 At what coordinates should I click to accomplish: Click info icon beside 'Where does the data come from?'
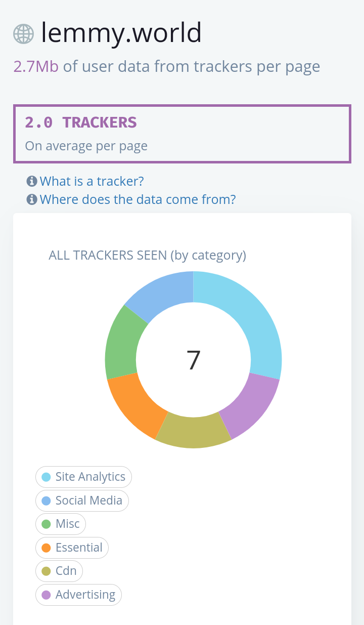coord(32,199)
